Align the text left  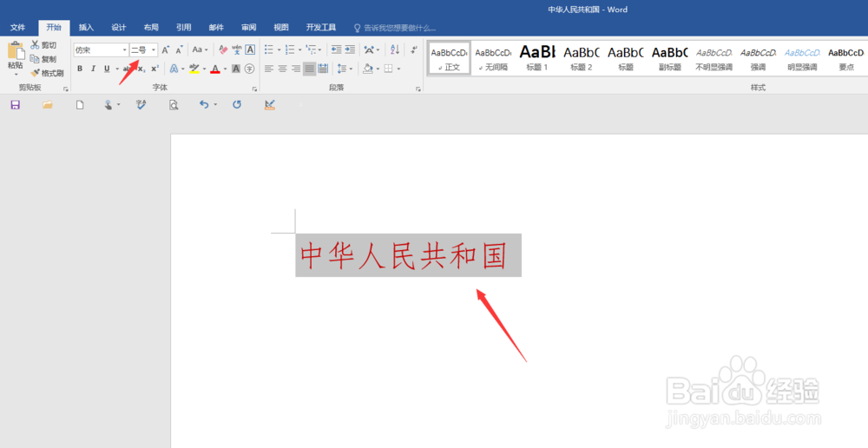[x=269, y=69]
